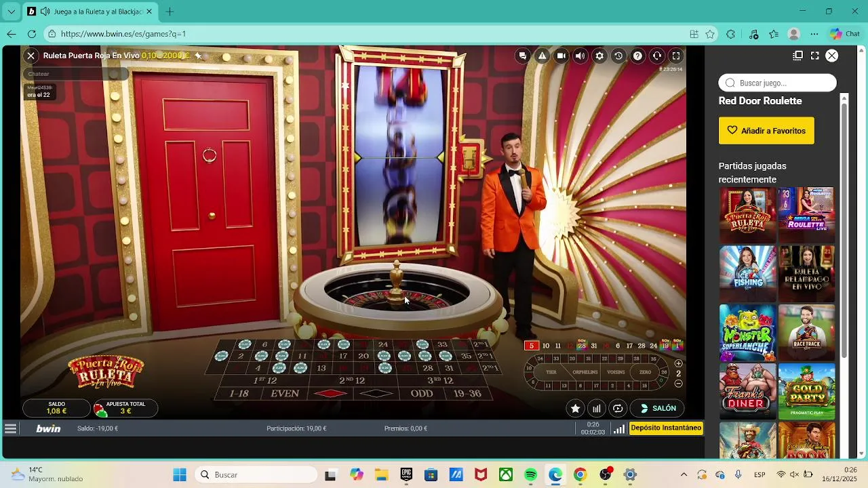Toggle the video camera settings icon
This screenshot has width=868, height=488.
click(x=561, y=56)
